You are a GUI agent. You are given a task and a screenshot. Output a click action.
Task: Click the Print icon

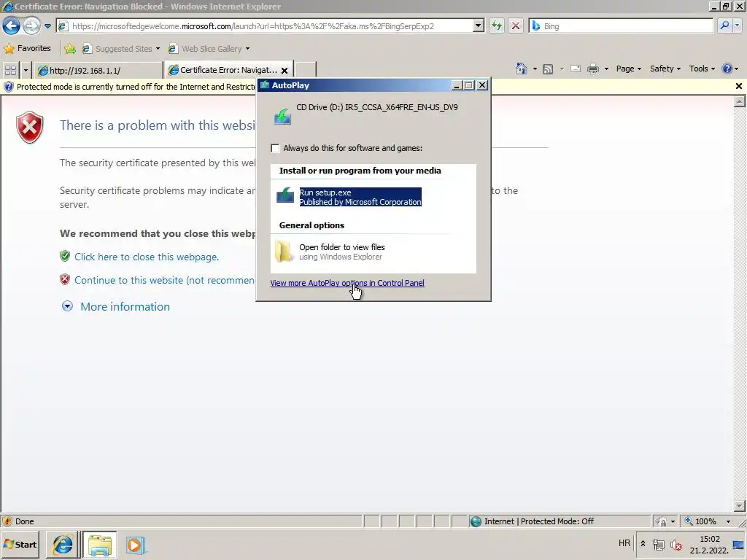tap(593, 69)
